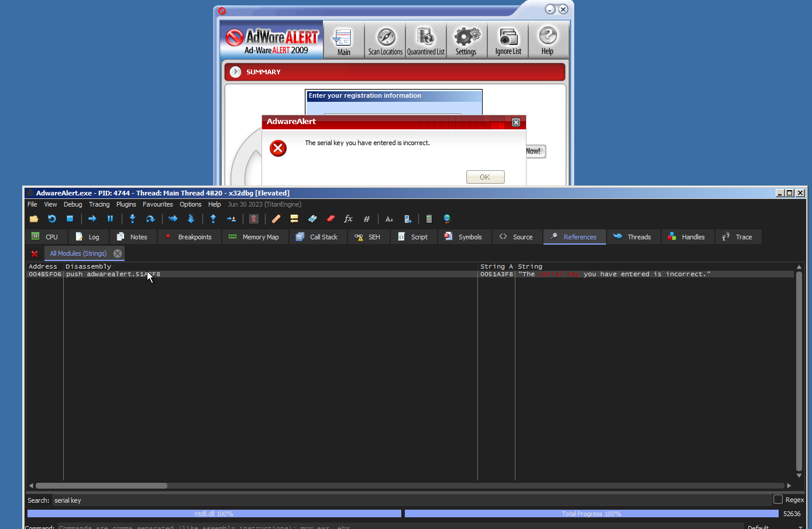
Task: Switch to the Script tab
Action: pos(413,237)
